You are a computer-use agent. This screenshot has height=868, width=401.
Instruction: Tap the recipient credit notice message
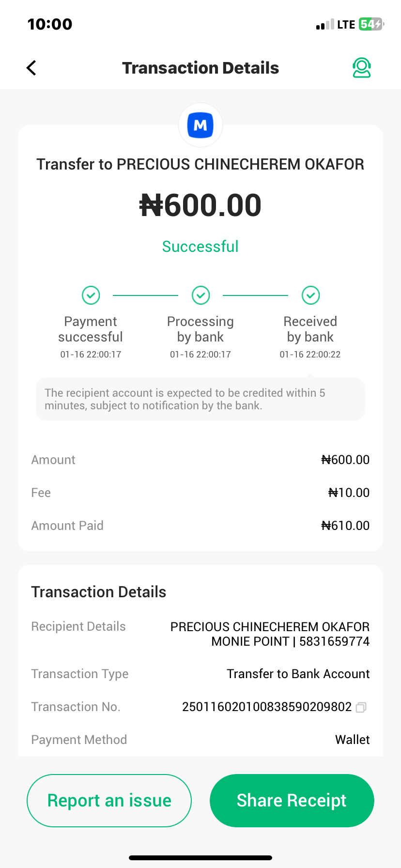pyautogui.click(x=200, y=399)
